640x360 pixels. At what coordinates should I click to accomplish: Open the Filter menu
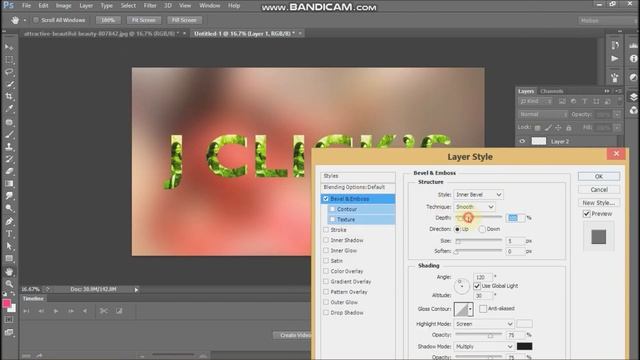click(x=150, y=6)
